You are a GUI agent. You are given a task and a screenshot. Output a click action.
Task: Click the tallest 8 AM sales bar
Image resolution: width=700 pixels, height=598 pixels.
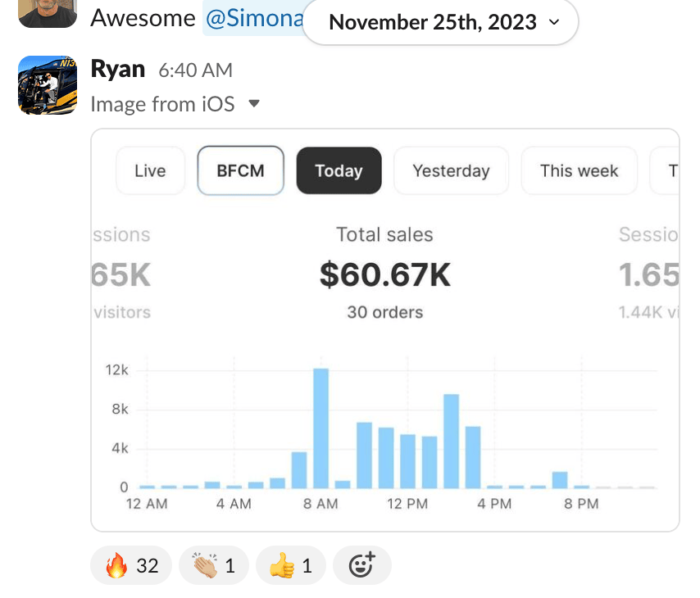[320, 428]
